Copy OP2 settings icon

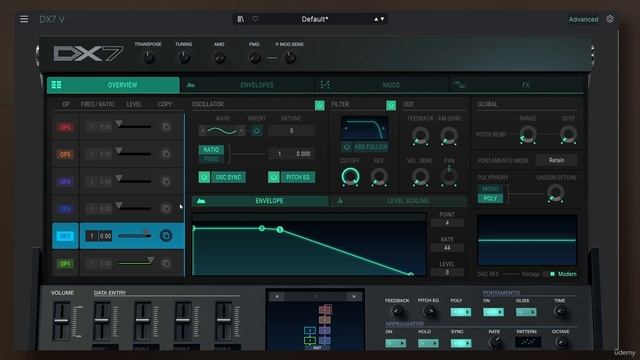(x=166, y=236)
